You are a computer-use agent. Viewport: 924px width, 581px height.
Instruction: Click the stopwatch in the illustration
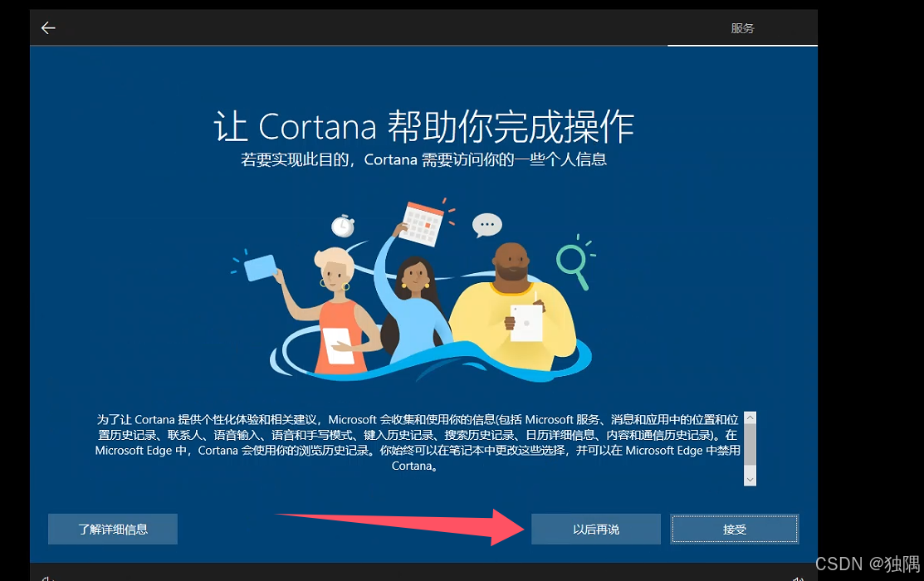[x=342, y=226]
